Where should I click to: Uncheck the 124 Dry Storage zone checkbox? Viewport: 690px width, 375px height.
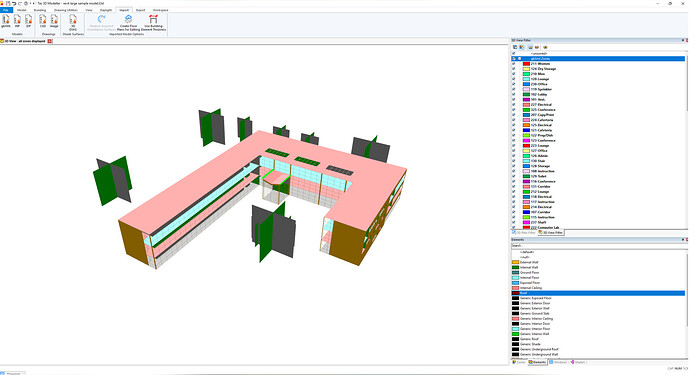[x=514, y=69]
